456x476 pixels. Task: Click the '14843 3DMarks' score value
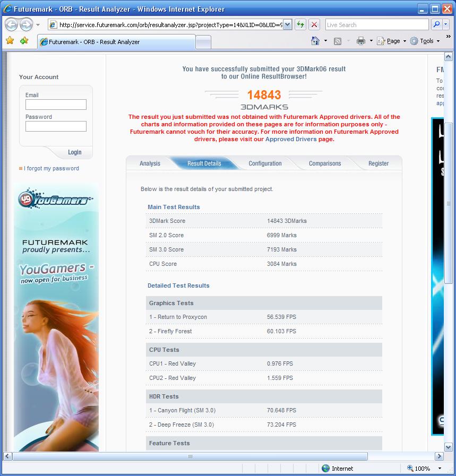click(x=287, y=221)
